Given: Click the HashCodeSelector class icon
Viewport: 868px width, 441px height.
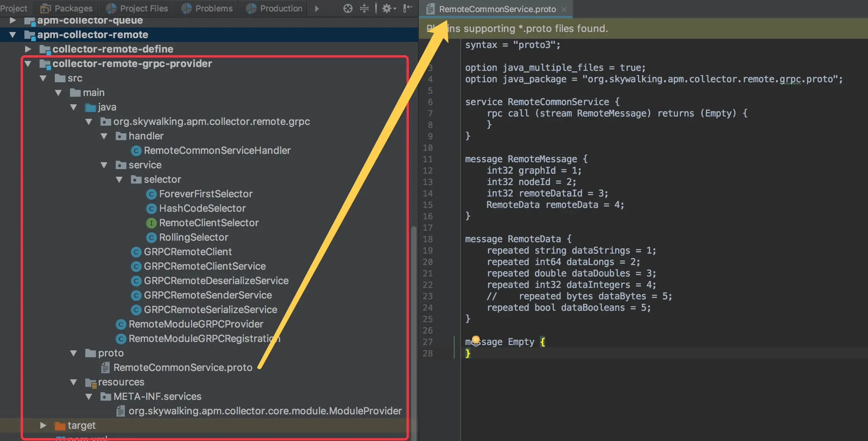Looking at the screenshot, I should 151,209.
